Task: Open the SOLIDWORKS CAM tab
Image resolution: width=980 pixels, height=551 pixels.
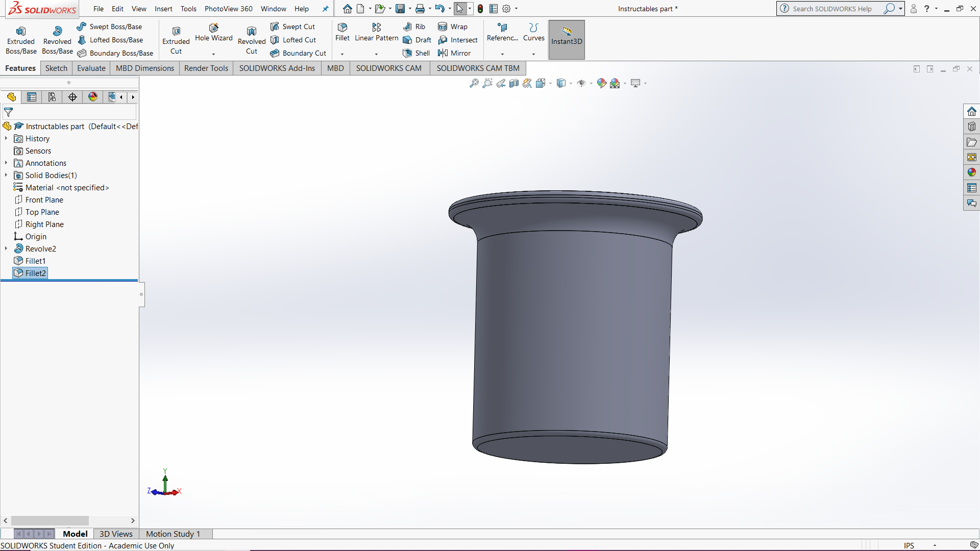Action: click(x=389, y=68)
